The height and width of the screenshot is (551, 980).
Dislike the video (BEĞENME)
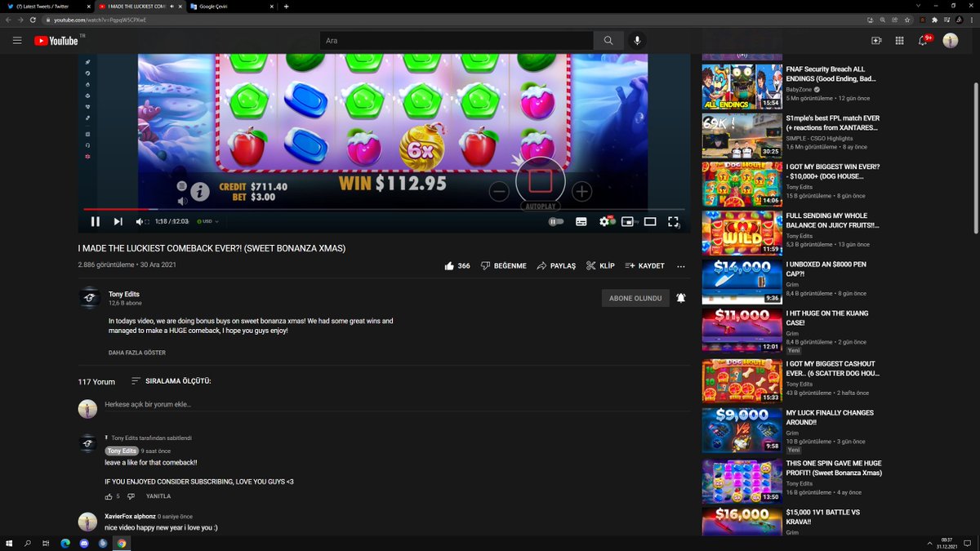click(503, 266)
